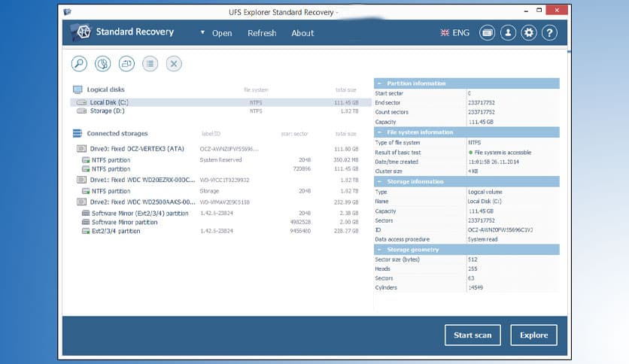Screen dimensions: 629x364
Task: Collapse the File system information section
Action: click(x=379, y=132)
